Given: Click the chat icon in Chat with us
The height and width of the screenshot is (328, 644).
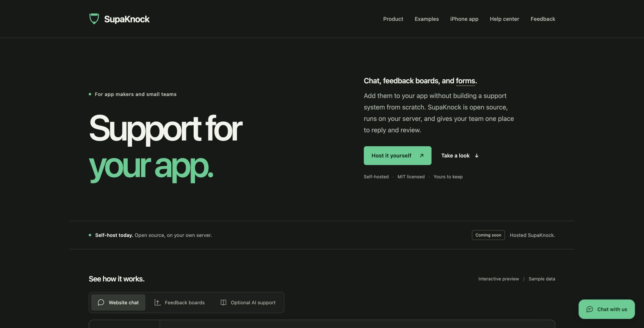Looking at the screenshot, I should 590,309.
